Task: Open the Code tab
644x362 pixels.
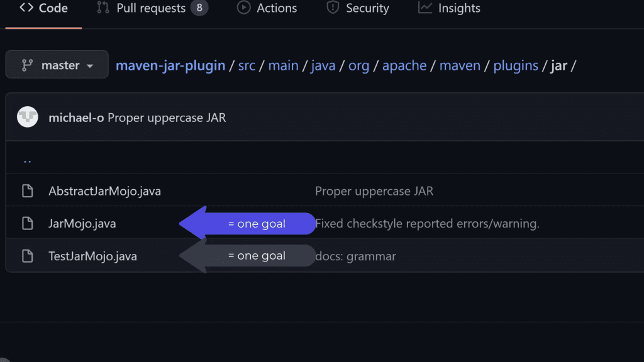Action: [44, 9]
